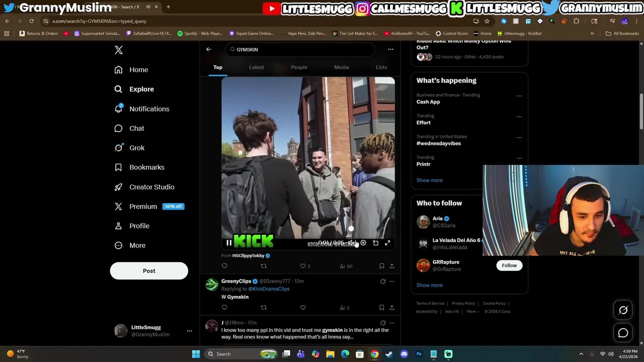Image resolution: width=644 pixels, height=362 pixels.
Task: Like GreenyClips' W Gymskin post
Action: click(x=303, y=308)
